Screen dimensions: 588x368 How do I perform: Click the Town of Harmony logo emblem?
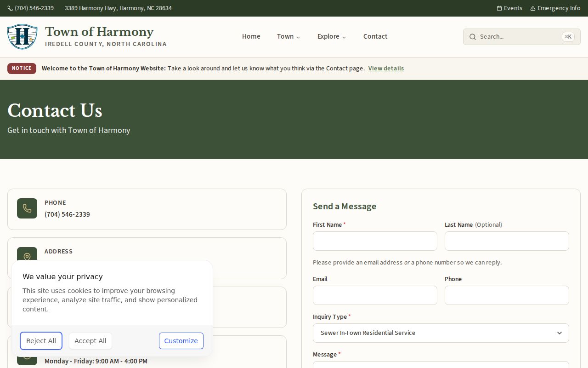[22, 37]
